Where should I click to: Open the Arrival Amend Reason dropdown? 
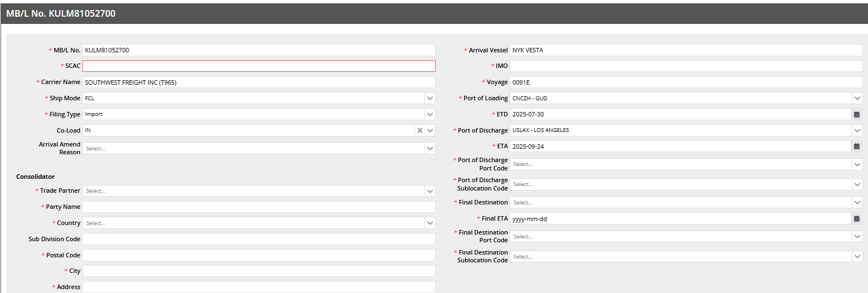coord(430,149)
